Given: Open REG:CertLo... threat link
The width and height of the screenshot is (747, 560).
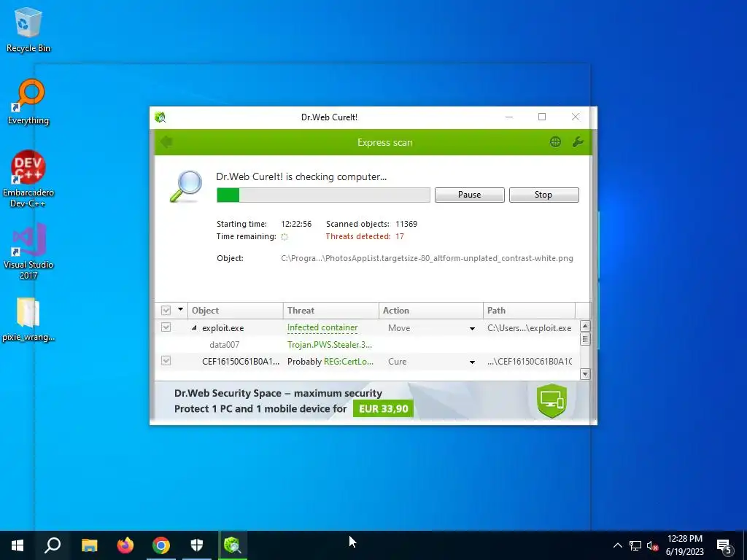Looking at the screenshot, I should click(x=349, y=362).
